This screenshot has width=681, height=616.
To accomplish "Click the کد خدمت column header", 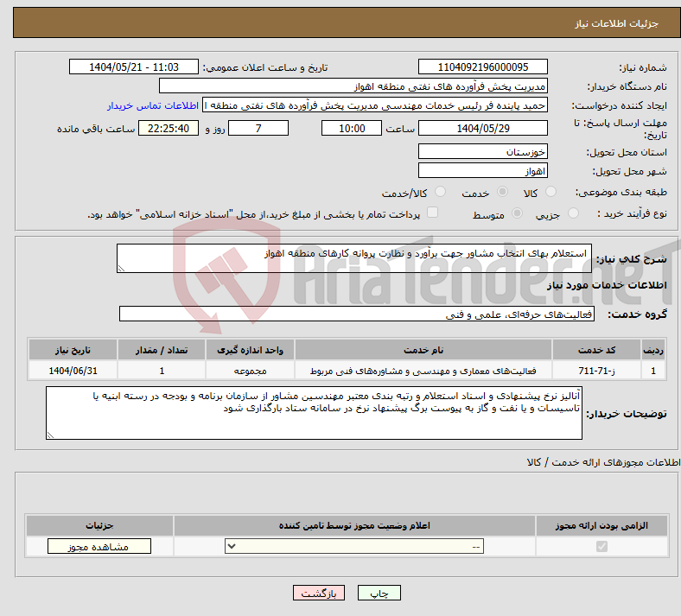I will point(597,350).
